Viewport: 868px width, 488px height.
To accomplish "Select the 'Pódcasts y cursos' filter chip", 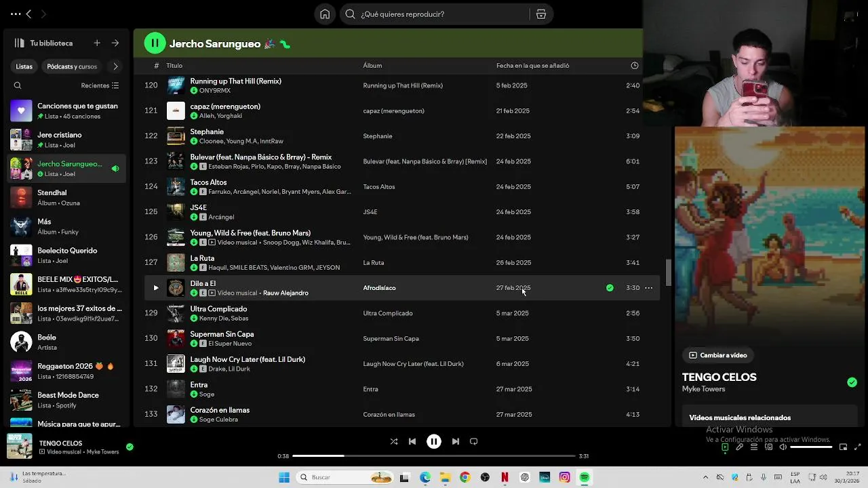I will tap(72, 66).
